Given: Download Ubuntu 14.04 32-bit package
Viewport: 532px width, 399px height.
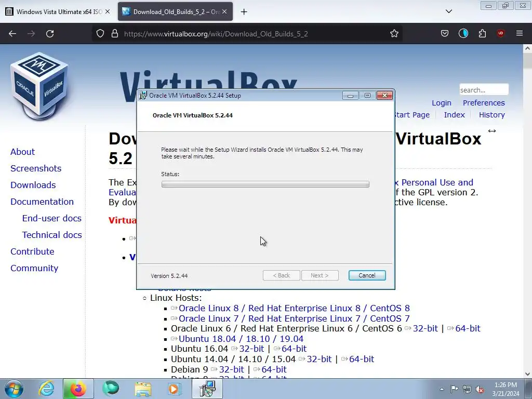Looking at the screenshot, I should pyautogui.click(x=319, y=359).
